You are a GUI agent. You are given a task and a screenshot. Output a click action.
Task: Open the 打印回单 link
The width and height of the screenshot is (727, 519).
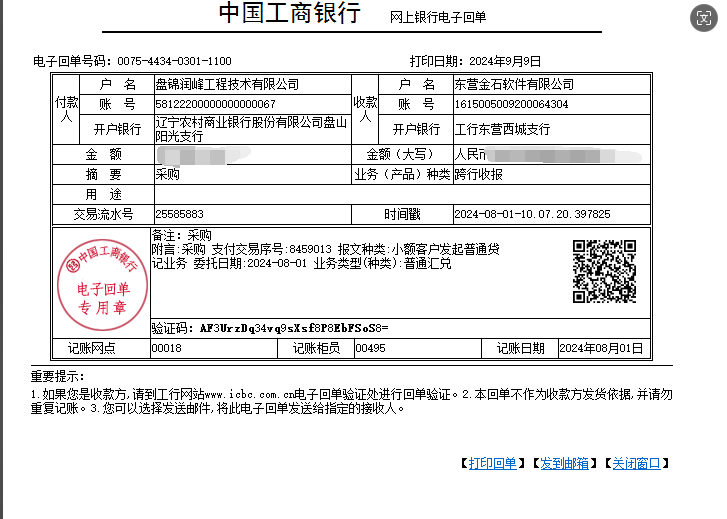[x=492, y=463]
